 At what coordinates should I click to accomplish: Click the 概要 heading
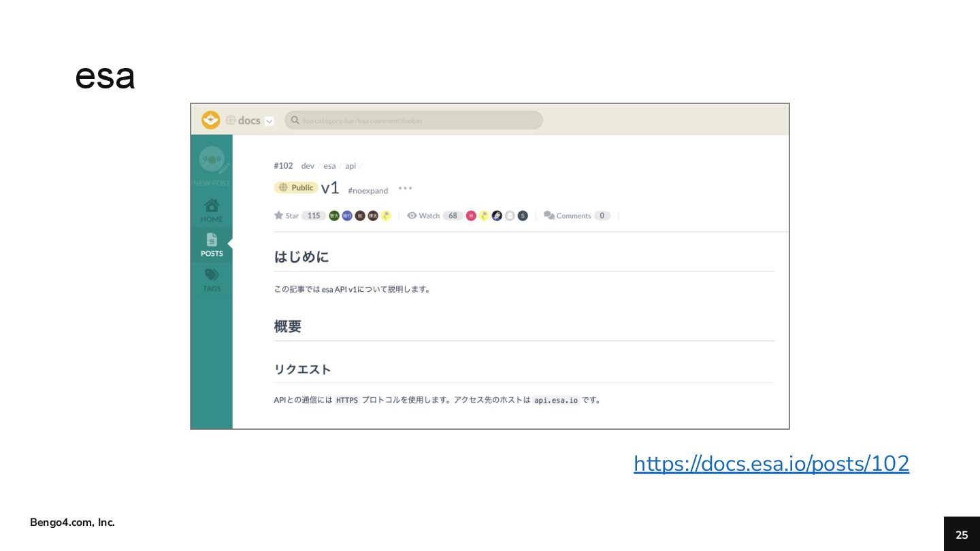tap(287, 327)
